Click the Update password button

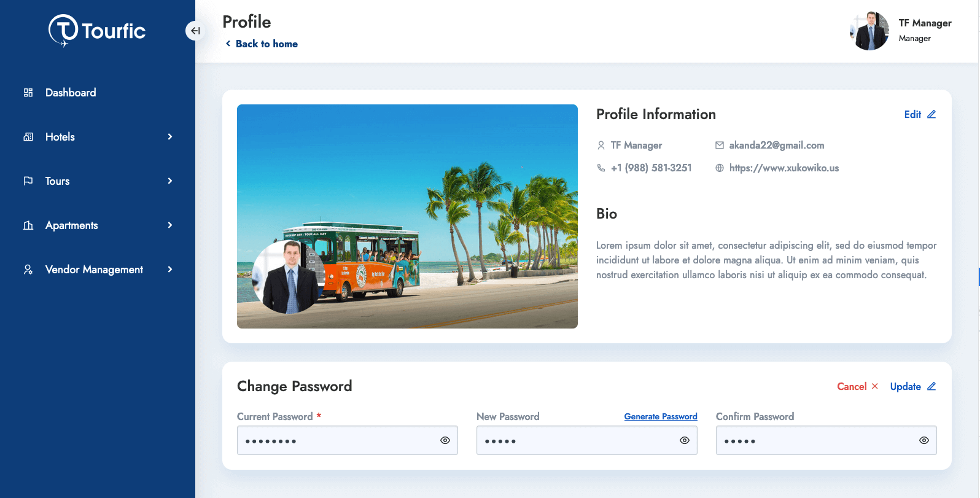pyautogui.click(x=913, y=386)
